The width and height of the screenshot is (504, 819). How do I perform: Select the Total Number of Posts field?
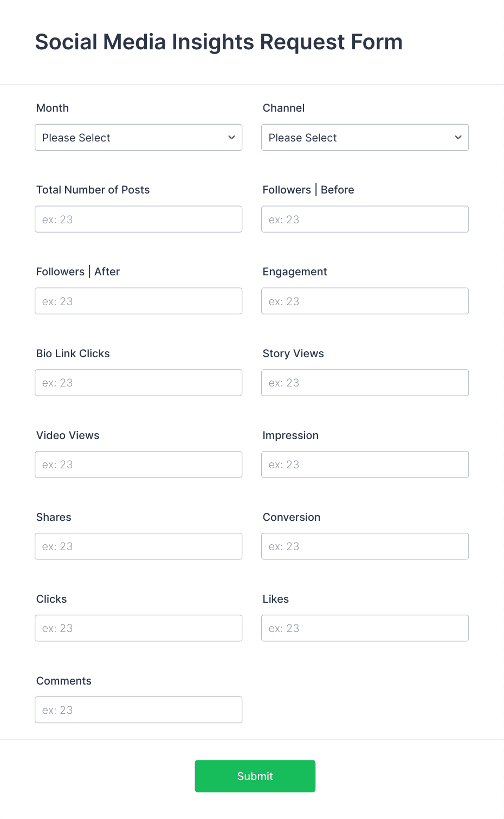click(x=138, y=219)
